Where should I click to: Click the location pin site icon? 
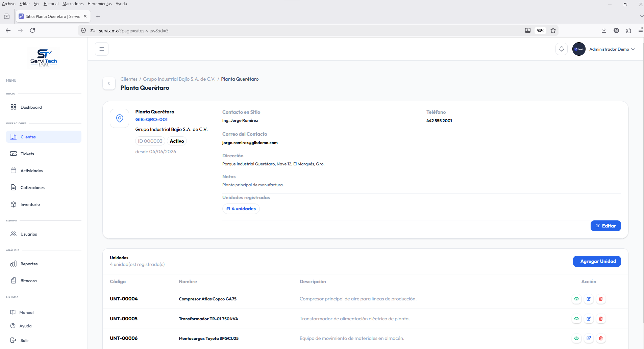pyautogui.click(x=120, y=118)
